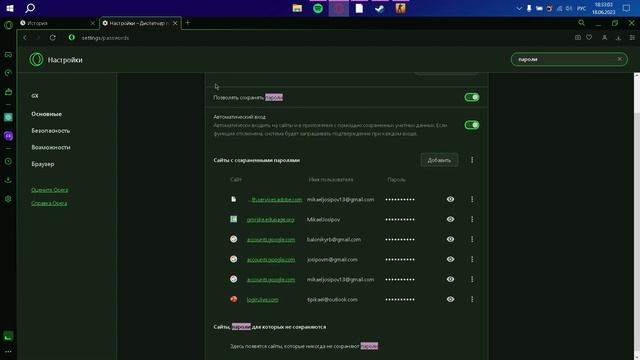Open GX settings section
This screenshot has height=360, width=640.
(35, 96)
